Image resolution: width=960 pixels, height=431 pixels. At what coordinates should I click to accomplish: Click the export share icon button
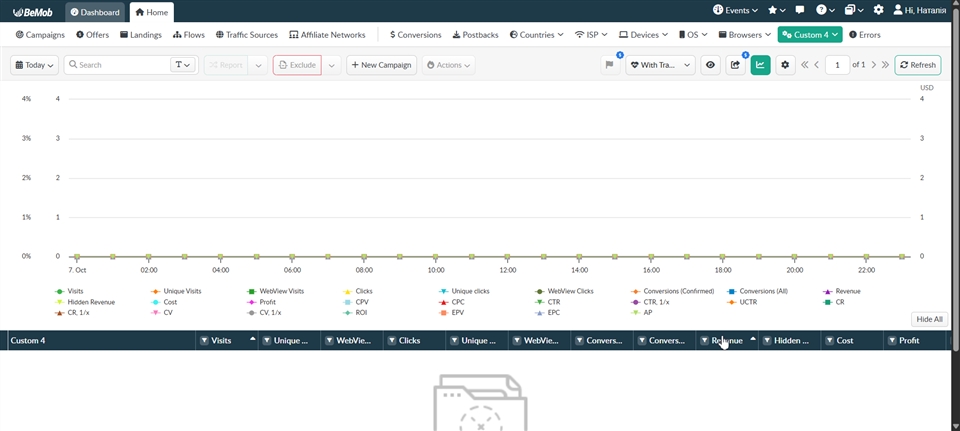pos(736,65)
